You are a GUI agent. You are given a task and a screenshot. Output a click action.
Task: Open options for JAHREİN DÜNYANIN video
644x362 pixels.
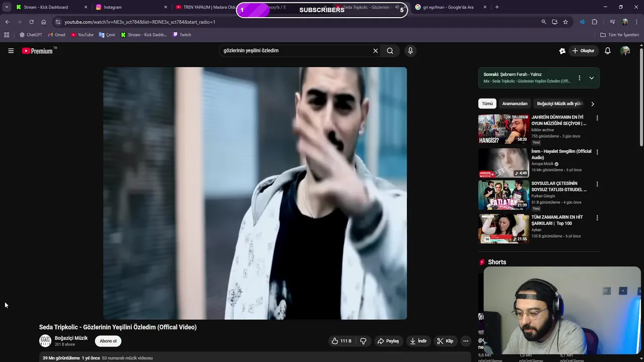point(597,118)
